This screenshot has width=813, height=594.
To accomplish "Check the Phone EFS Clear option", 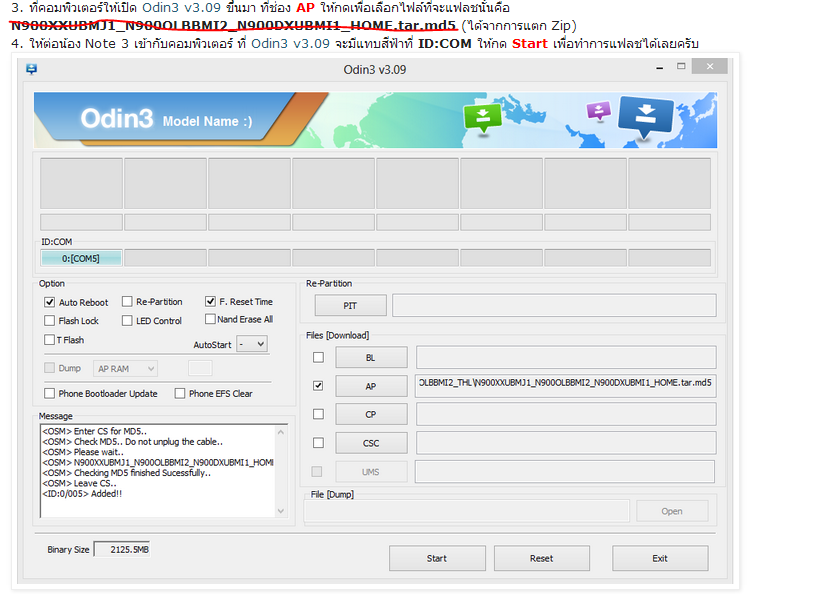I will pos(180,393).
